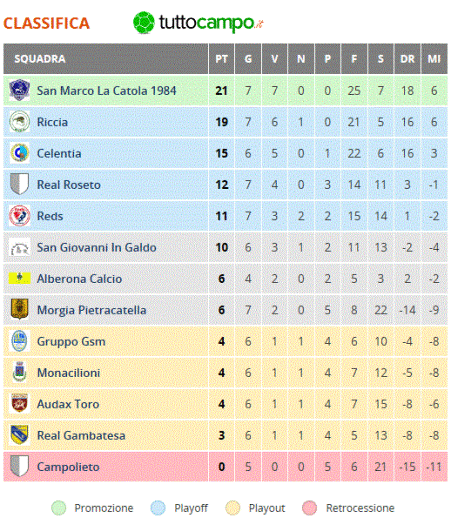Click the green Promozione legend swatch

59,508
